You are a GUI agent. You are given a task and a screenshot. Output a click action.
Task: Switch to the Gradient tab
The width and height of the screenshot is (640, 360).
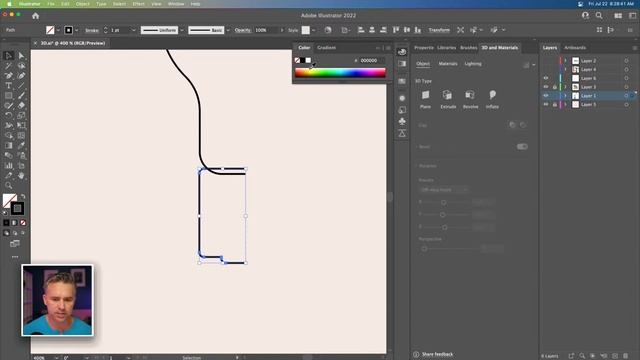pos(327,48)
